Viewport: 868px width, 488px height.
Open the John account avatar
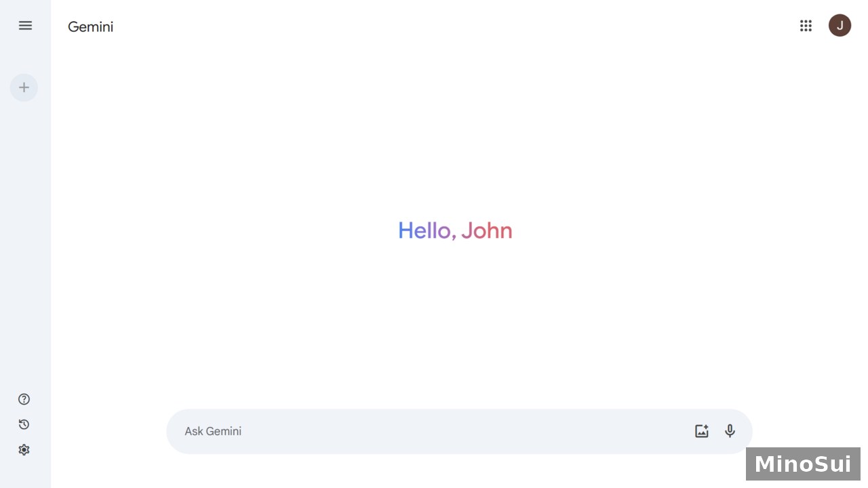(x=840, y=26)
